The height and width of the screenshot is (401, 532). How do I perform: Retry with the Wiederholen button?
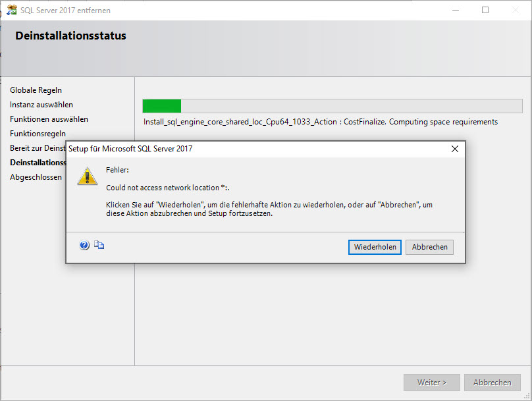(375, 247)
